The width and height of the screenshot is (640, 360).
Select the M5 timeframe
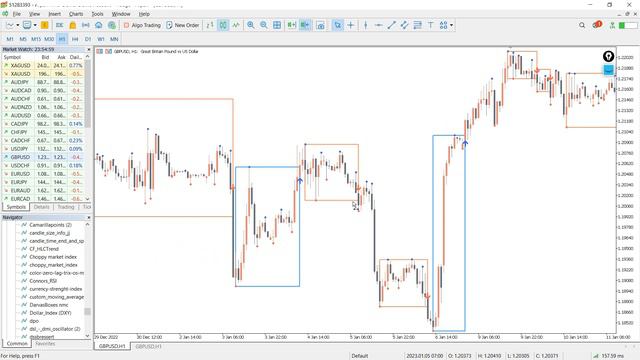pyautogui.click(x=23, y=39)
